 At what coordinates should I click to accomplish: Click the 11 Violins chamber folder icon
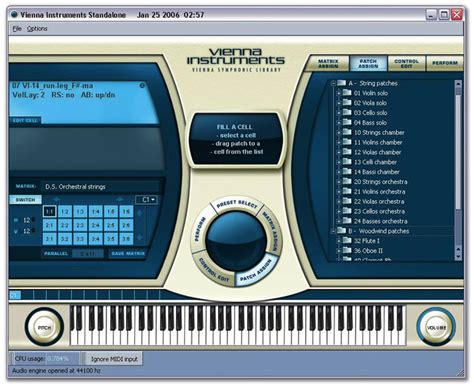pyautogui.click(x=347, y=142)
